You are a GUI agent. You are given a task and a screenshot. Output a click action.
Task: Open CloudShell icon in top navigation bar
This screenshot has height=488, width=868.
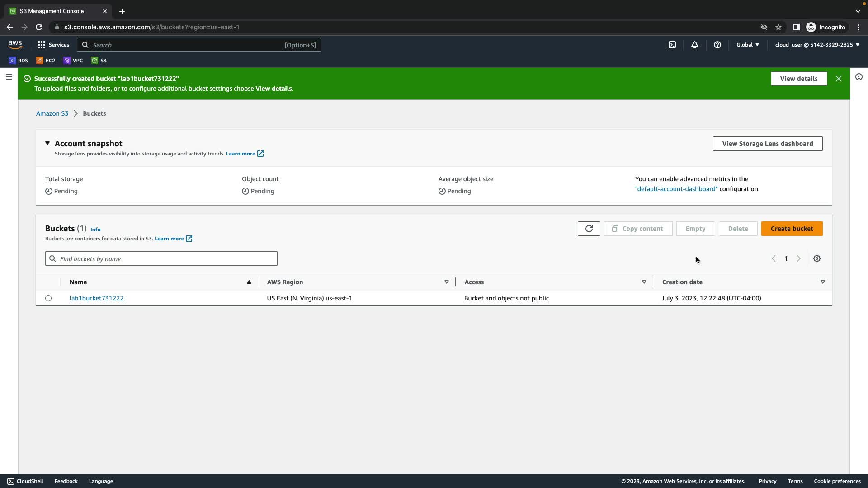pyautogui.click(x=672, y=45)
